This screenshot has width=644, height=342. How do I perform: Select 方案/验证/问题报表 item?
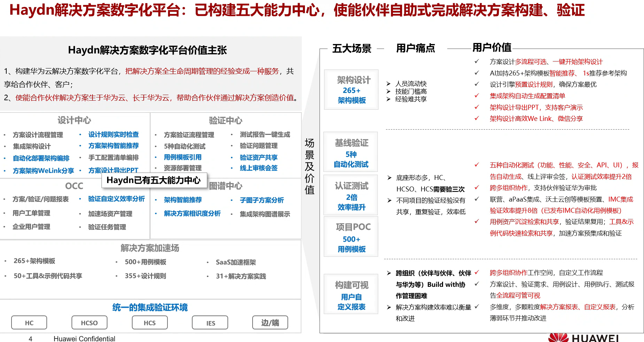click(x=40, y=199)
